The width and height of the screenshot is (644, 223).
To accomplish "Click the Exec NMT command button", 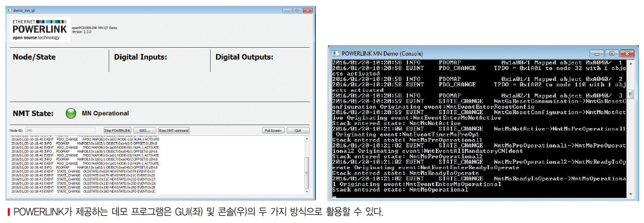I will tap(174, 131).
